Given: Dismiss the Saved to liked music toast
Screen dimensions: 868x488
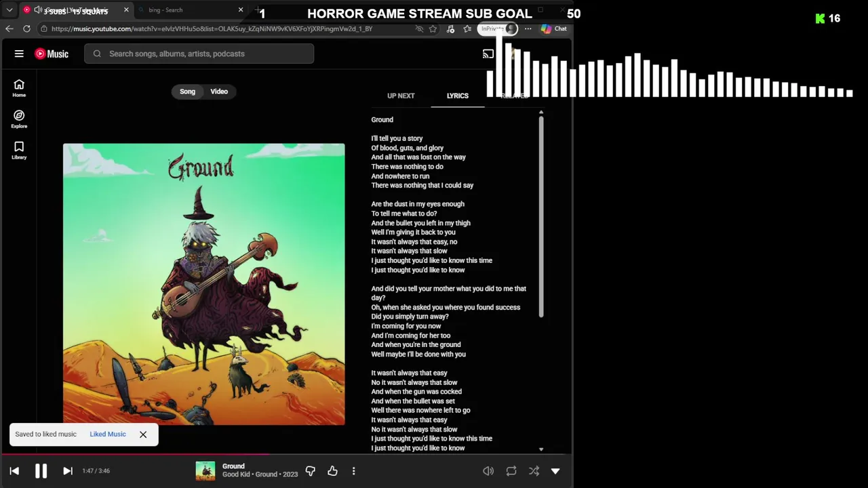Looking at the screenshot, I should tap(143, 434).
